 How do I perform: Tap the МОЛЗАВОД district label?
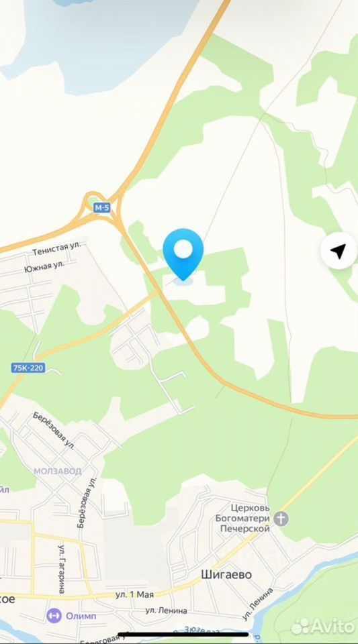(x=58, y=471)
